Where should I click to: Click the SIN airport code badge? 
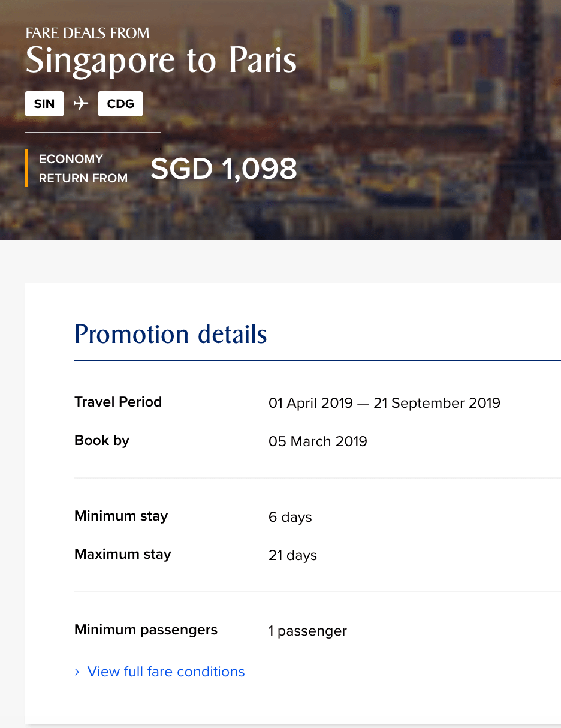[44, 104]
